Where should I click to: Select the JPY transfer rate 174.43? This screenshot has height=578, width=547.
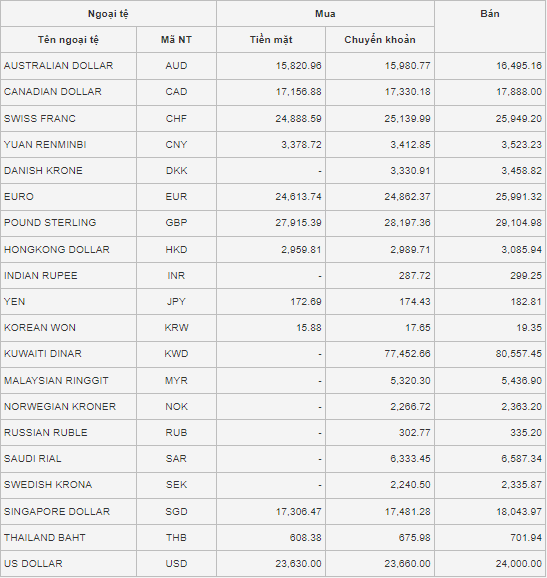point(415,302)
